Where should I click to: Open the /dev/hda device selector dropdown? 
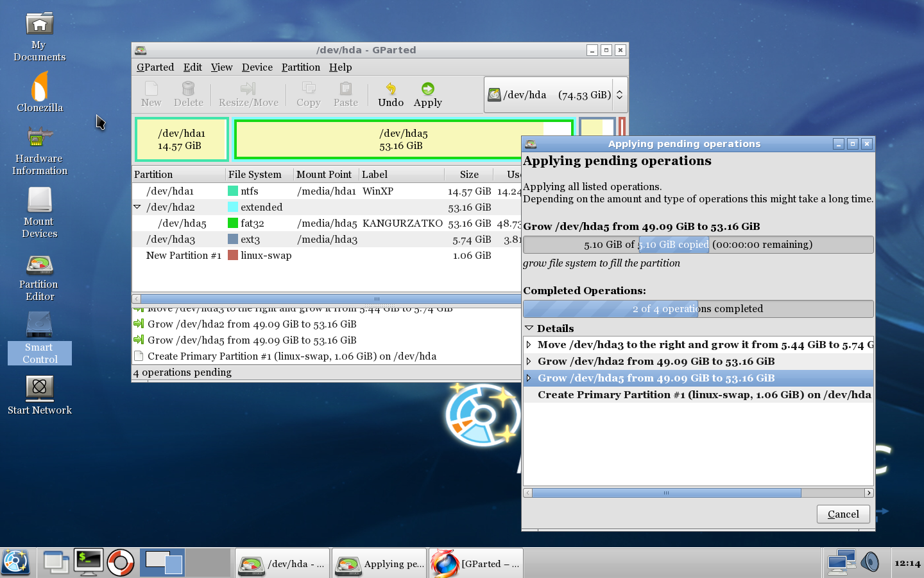618,94
